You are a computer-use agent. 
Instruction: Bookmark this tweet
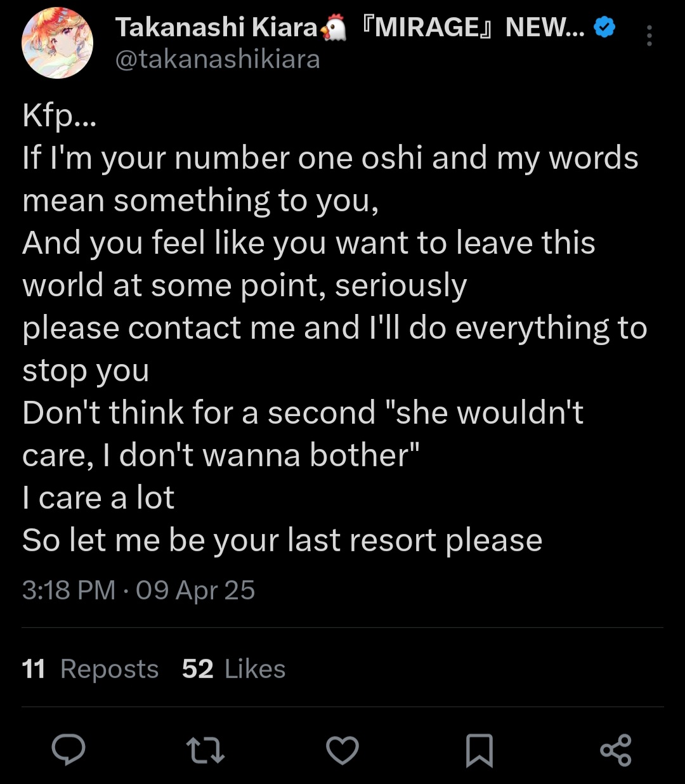coord(479,750)
